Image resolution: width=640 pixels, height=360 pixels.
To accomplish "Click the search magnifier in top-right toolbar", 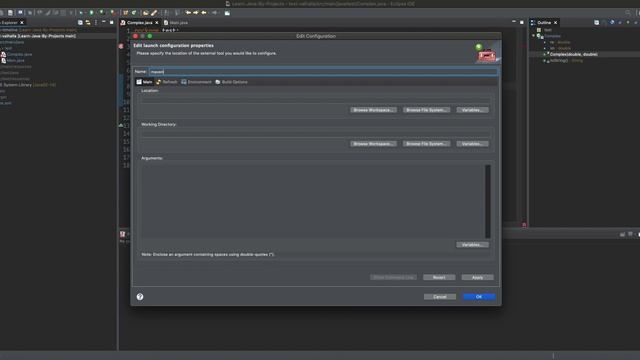I will [628, 13].
